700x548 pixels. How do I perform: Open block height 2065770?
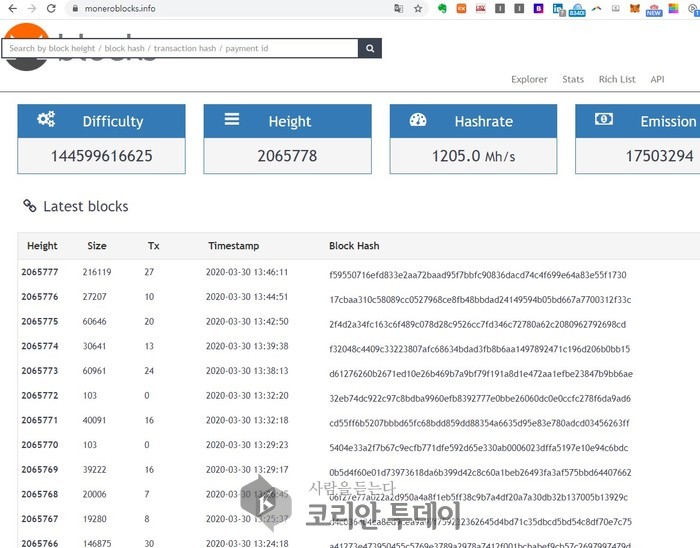point(40,444)
